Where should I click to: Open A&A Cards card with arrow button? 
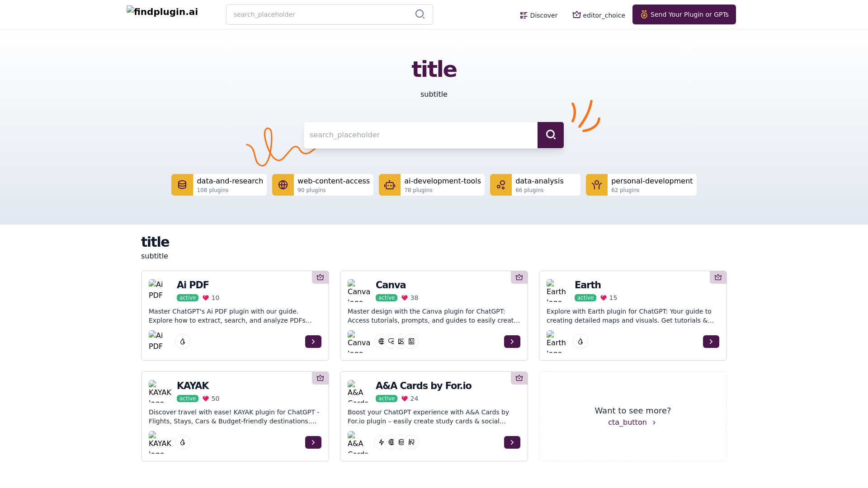(512, 442)
